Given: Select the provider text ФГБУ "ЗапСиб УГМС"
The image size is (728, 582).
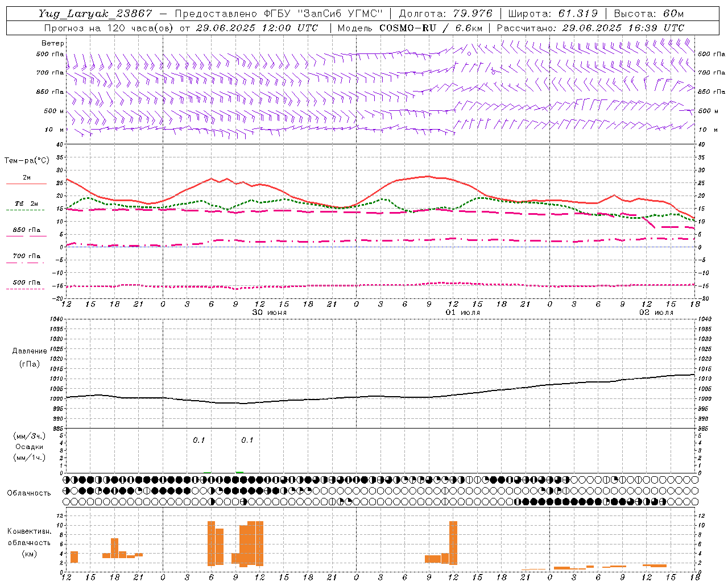Looking at the screenshot, I should point(324,14).
